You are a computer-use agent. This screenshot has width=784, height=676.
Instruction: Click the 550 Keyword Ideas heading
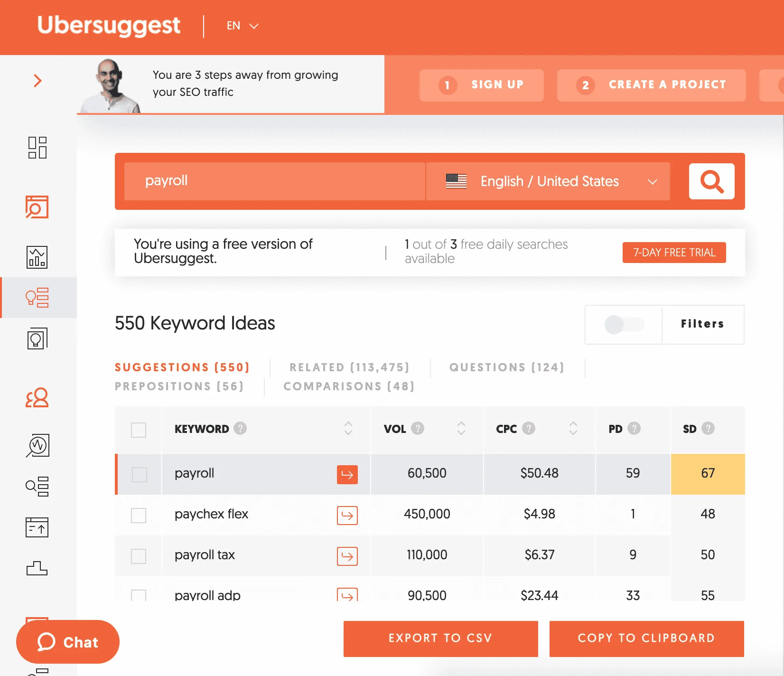(x=195, y=323)
